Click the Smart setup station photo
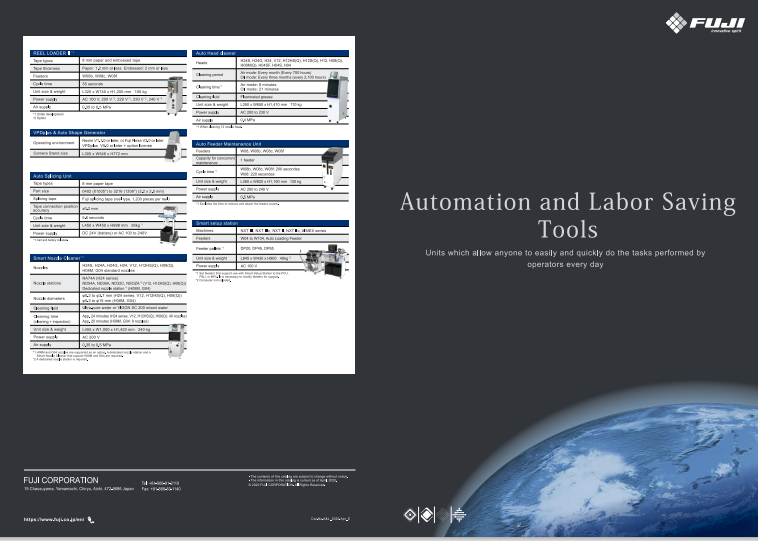The width and height of the screenshot is (758, 541). (324, 261)
